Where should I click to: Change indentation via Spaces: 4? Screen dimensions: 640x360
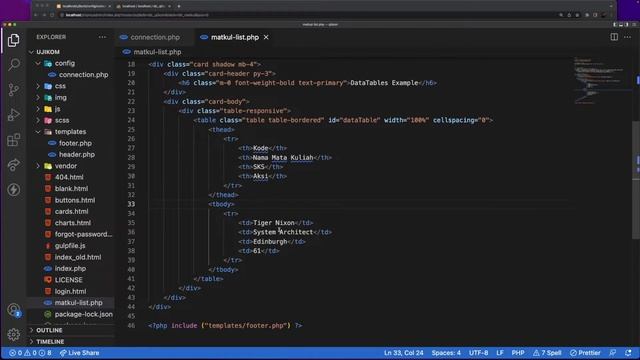point(446,353)
